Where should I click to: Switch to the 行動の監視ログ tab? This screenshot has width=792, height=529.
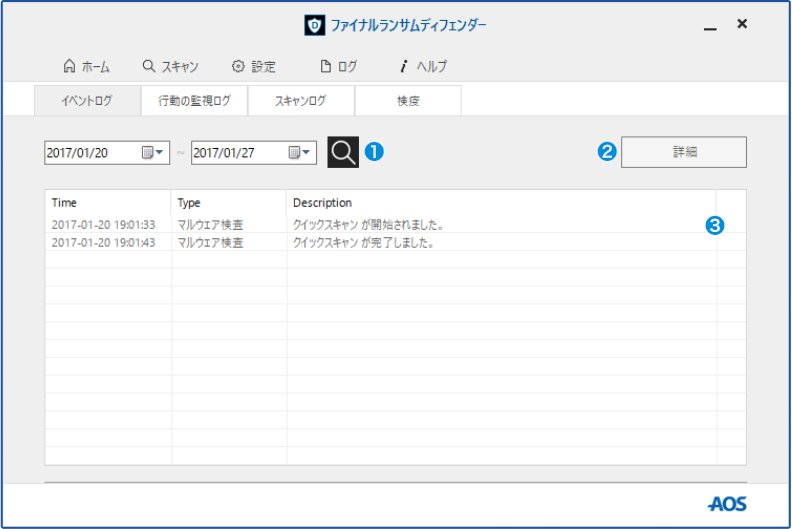click(194, 101)
